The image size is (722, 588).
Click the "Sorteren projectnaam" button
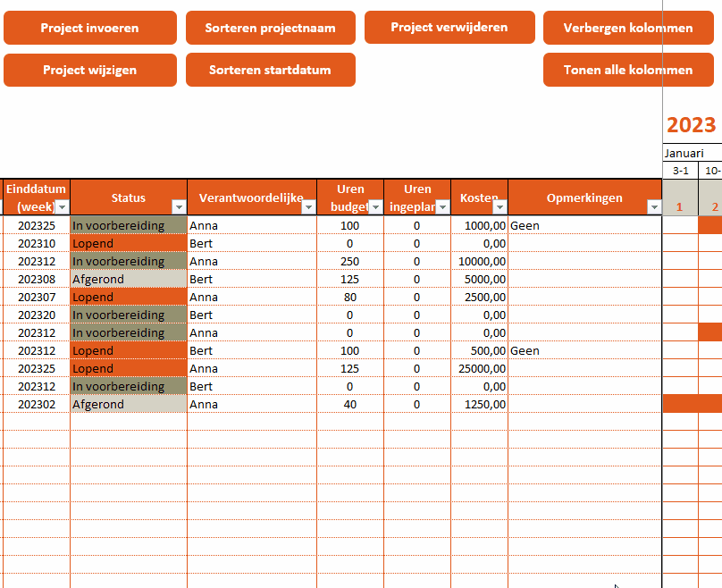pos(270,28)
